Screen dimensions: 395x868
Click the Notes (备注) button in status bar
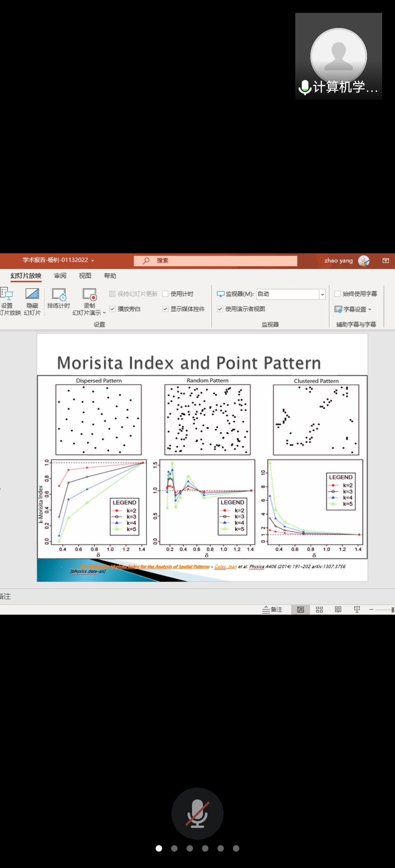coord(272,609)
